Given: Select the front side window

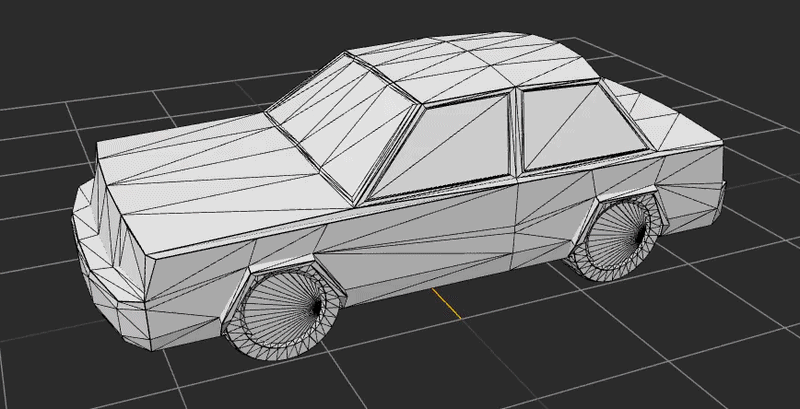Looking at the screenshot, I should coord(450,145).
